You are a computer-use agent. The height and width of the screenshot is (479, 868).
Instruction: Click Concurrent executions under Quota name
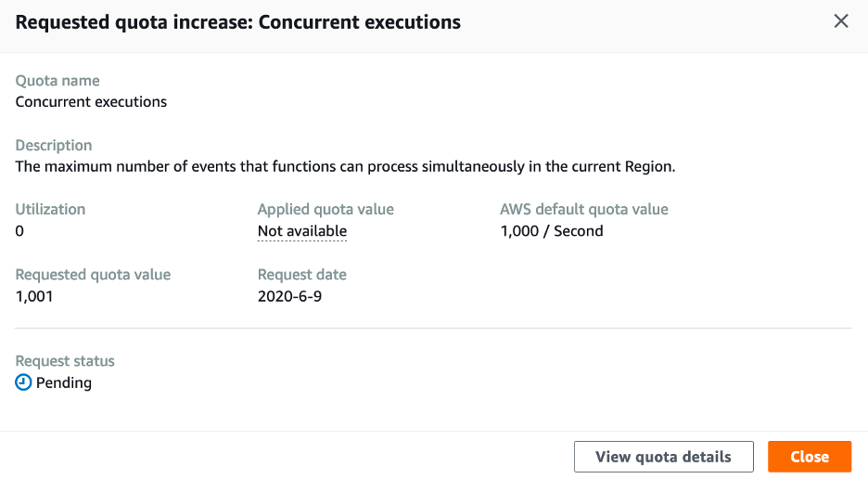point(91,101)
